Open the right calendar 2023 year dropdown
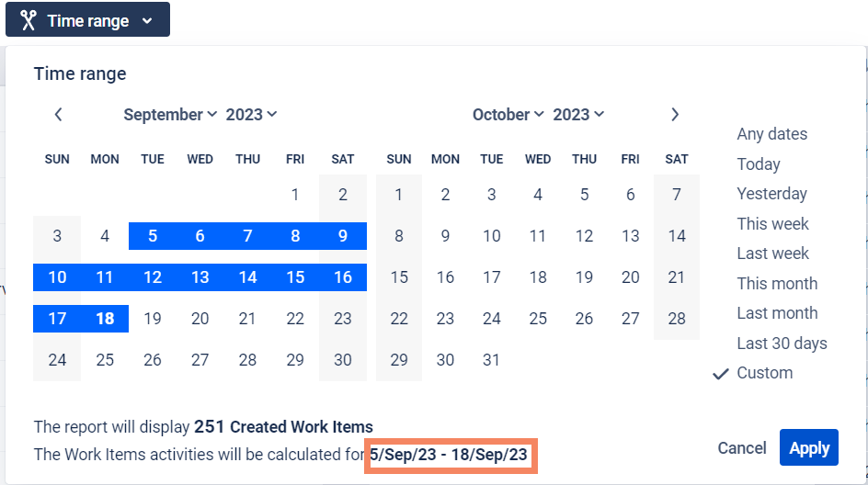 pos(578,115)
